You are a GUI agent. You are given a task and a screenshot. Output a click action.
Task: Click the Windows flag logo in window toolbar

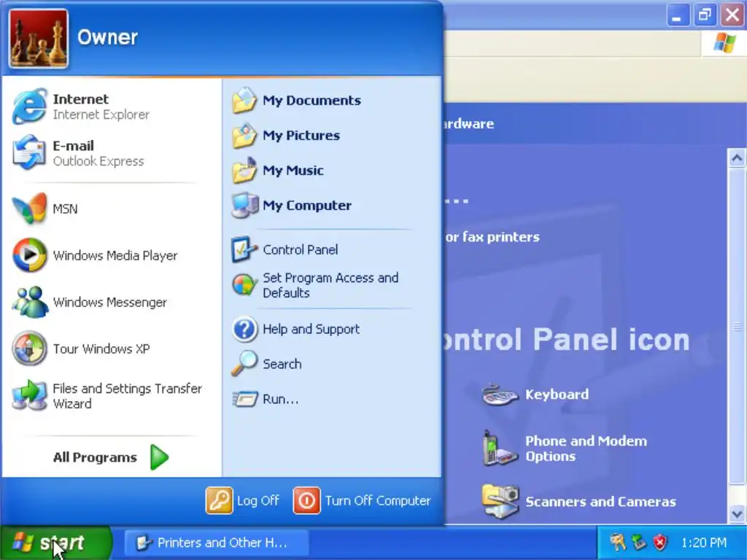724,43
